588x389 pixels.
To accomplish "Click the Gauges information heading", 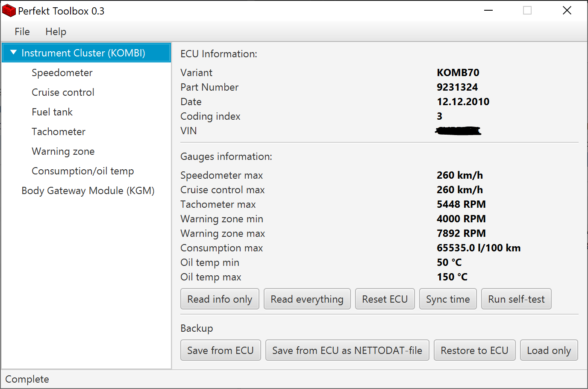I will click(226, 156).
